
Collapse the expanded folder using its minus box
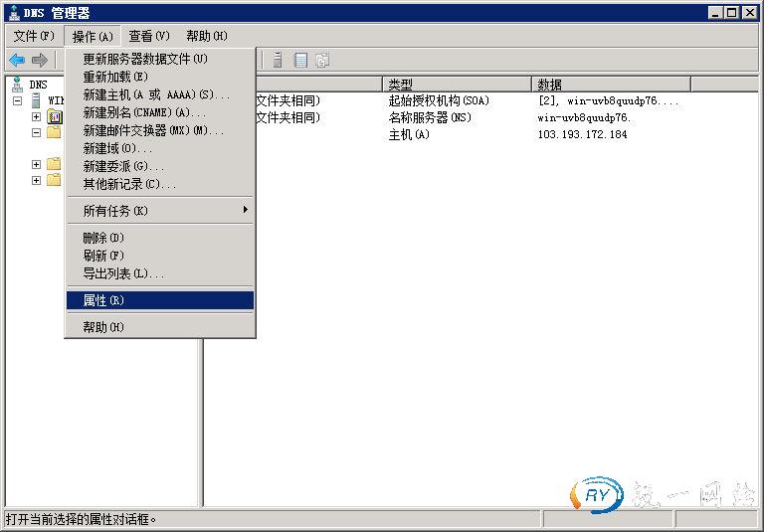point(36,132)
